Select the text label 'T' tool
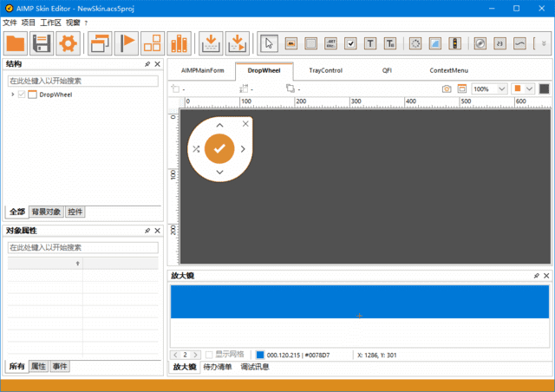Image resolution: width=555 pixels, height=392 pixels. tap(370, 42)
